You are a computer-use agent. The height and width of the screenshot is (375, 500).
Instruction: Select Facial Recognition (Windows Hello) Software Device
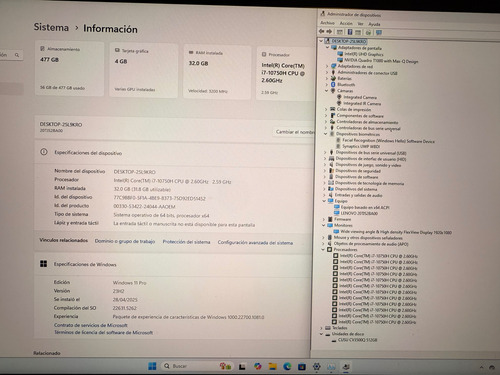[388, 141]
